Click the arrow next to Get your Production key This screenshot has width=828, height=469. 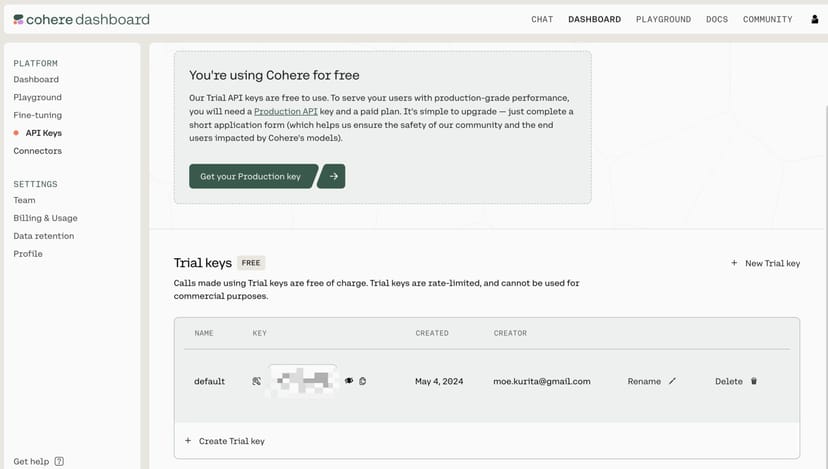coord(333,176)
